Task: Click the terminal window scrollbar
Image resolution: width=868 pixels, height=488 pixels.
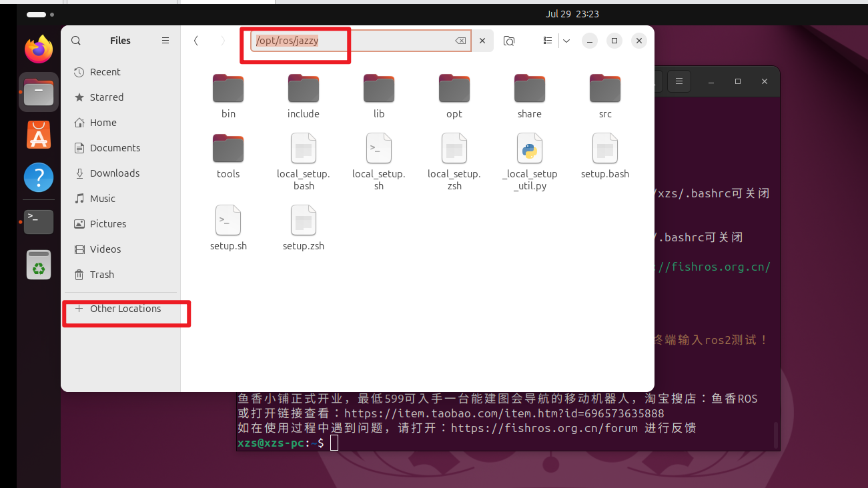Action: click(775, 435)
